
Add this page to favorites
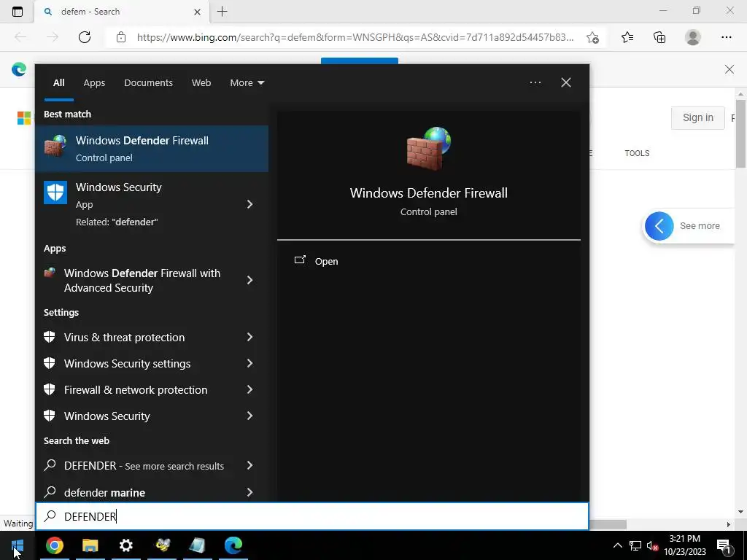[x=592, y=37]
